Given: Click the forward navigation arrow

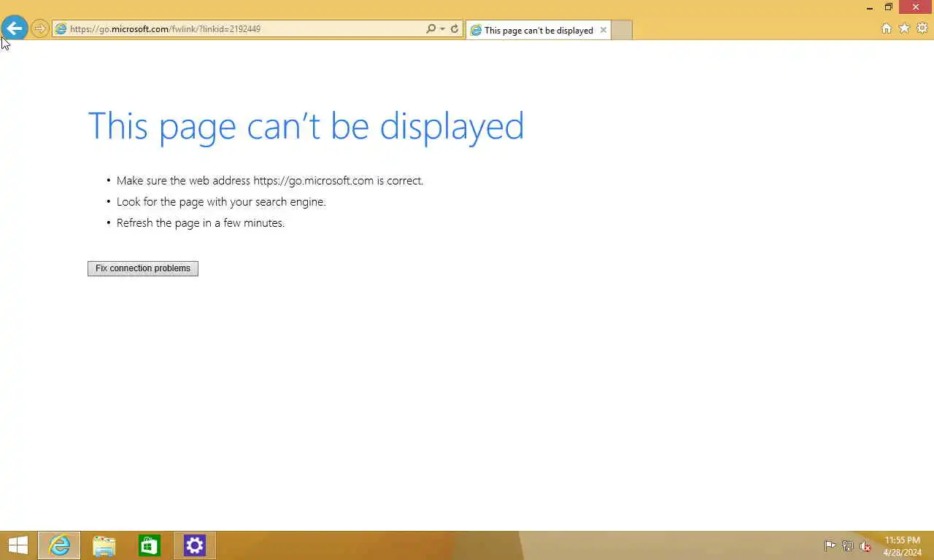Looking at the screenshot, I should (x=39, y=29).
